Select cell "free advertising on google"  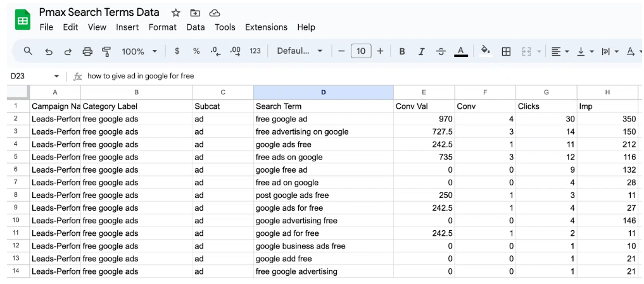[323, 132]
